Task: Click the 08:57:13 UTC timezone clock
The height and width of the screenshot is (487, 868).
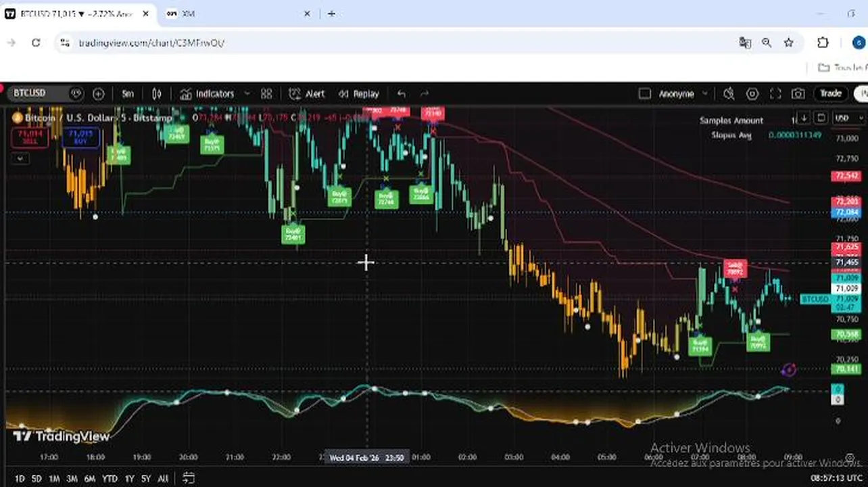Action: (x=835, y=478)
